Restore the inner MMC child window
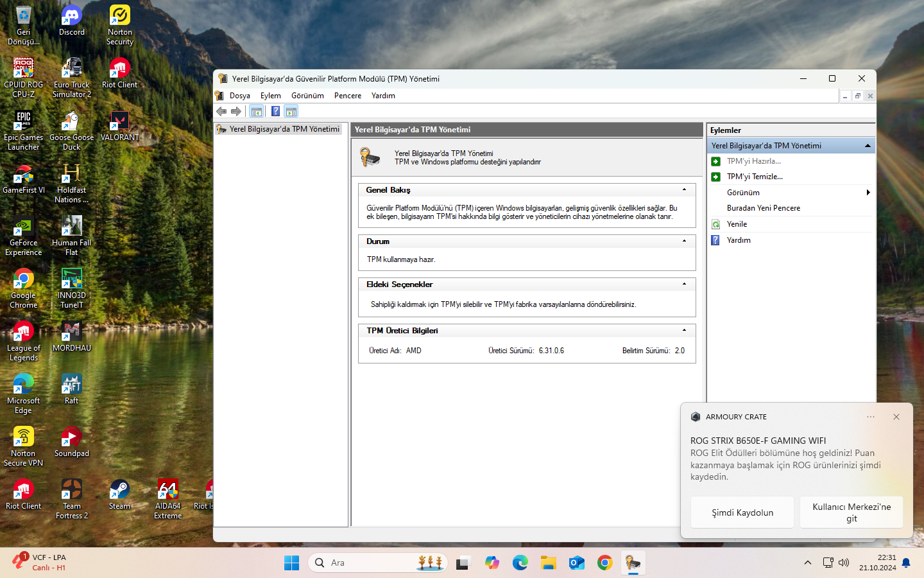Viewport: 924px width, 578px height. pyautogui.click(x=857, y=96)
